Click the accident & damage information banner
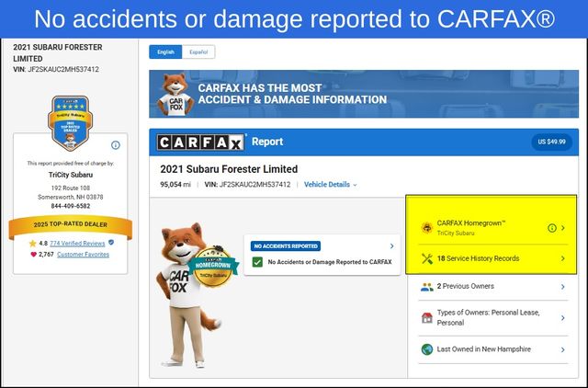The image size is (588, 388). (x=364, y=94)
